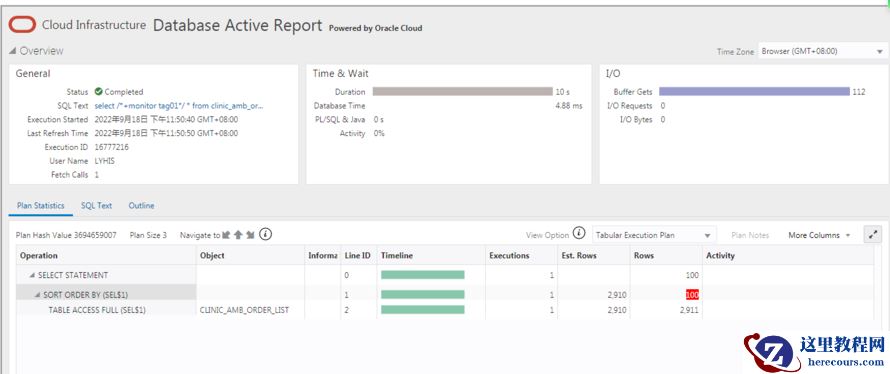The height and width of the screenshot is (374, 890).
Task: Click the Timeline column header
Action: (430, 255)
